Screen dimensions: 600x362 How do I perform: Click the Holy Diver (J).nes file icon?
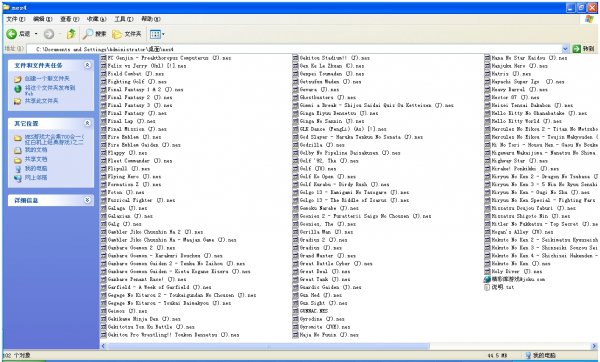click(x=487, y=271)
